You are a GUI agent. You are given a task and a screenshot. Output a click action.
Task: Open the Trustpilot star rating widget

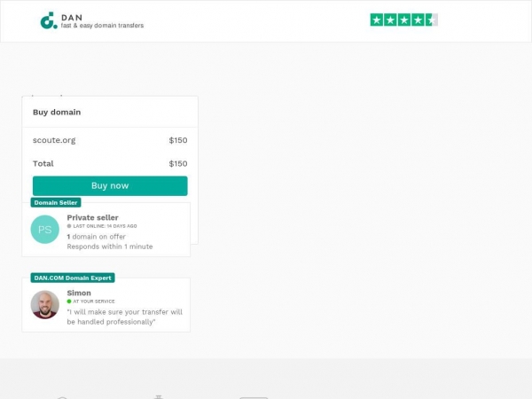coord(403,20)
